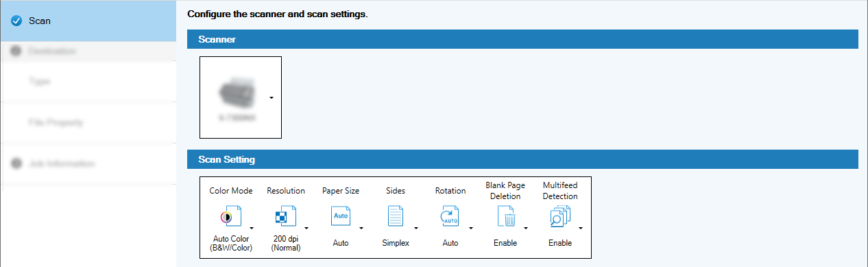Click Enable value under Blank Page Deletion
Image resolution: width=868 pixels, height=267 pixels.
pos(505,243)
